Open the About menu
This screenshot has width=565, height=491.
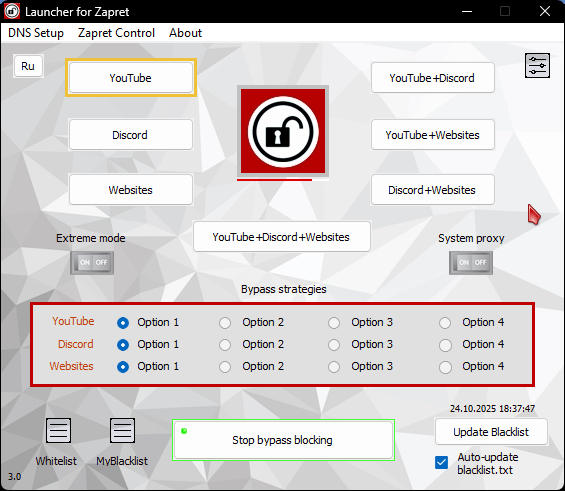click(x=186, y=33)
